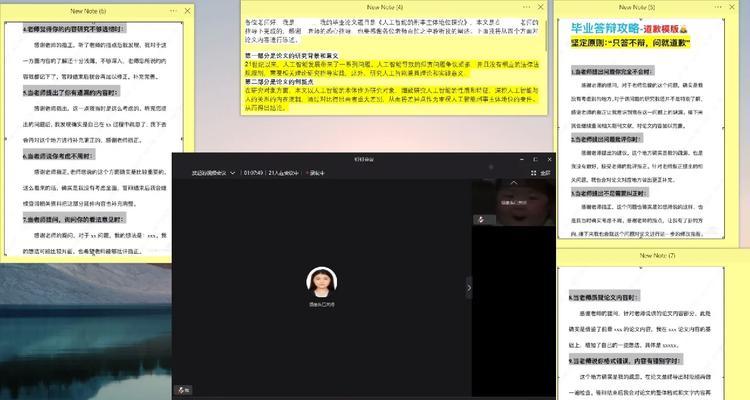Close the New Note (4) sticky note
Screen dimensions: 750x400
[x=540, y=7]
